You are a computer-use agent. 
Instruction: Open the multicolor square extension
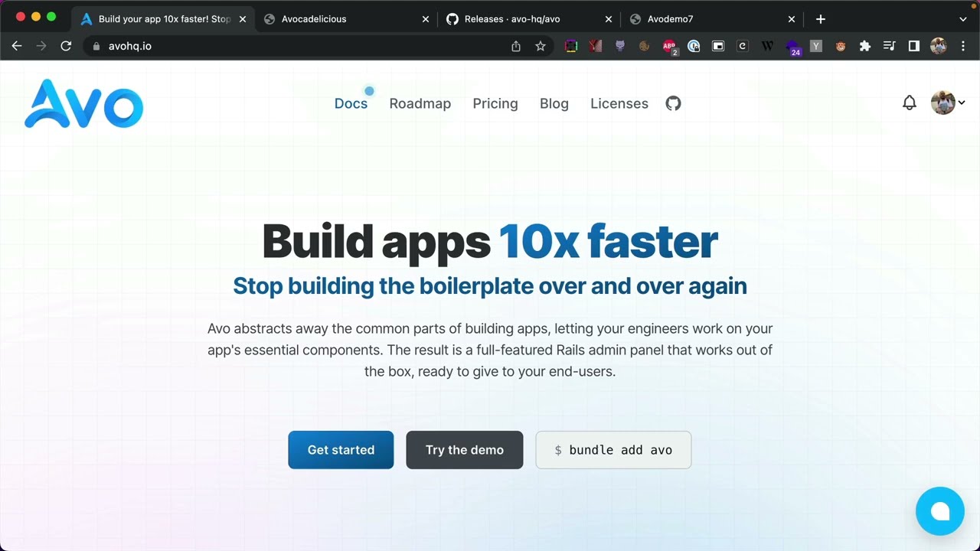pyautogui.click(x=571, y=46)
